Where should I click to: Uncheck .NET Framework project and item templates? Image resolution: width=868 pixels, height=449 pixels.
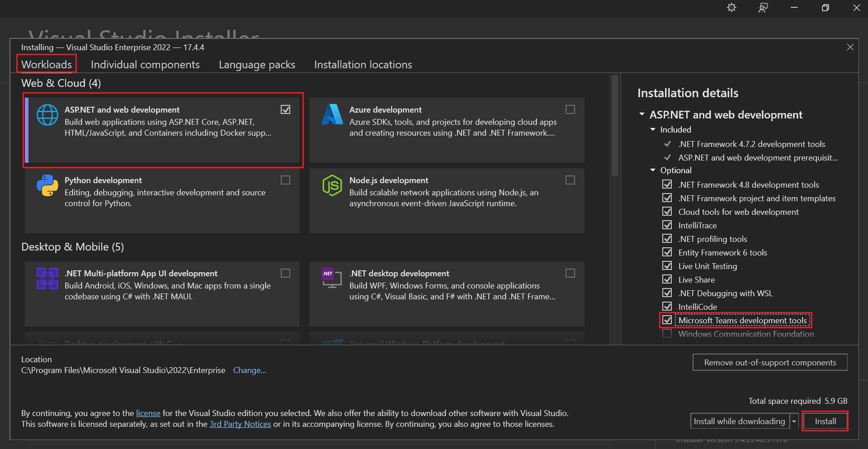pos(667,198)
